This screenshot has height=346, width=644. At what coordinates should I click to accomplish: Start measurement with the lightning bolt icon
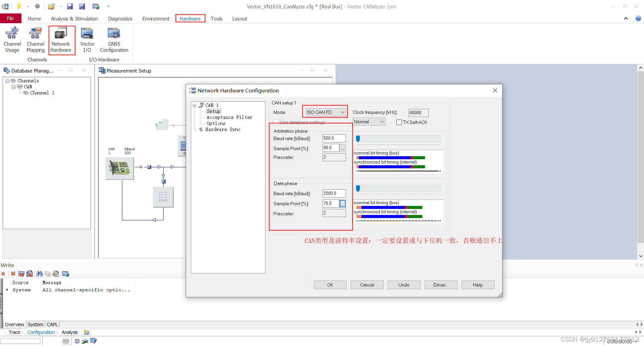[x=19, y=6]
